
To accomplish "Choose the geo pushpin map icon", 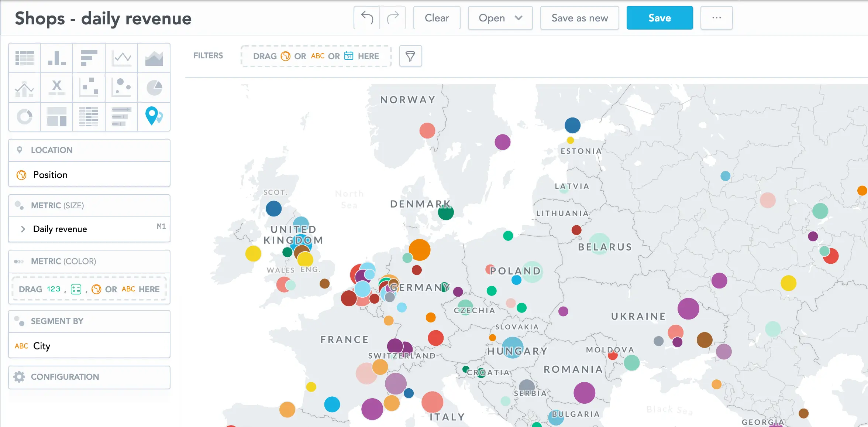I will pyautogui.click(x=154, y=117).
